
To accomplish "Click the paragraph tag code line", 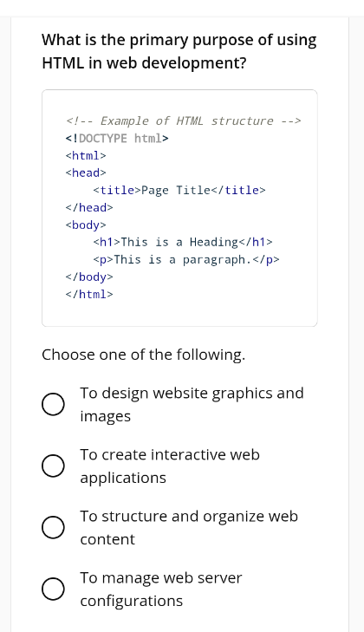I will point(186,259).
